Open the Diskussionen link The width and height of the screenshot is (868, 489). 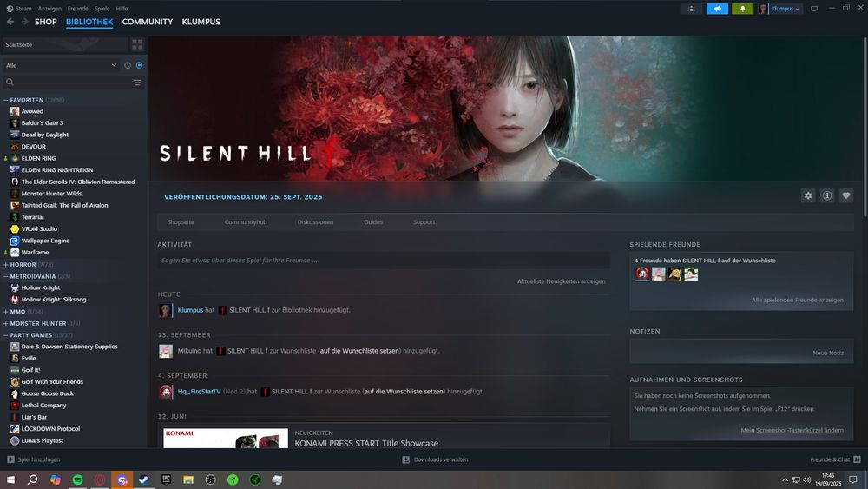(315, 222)
